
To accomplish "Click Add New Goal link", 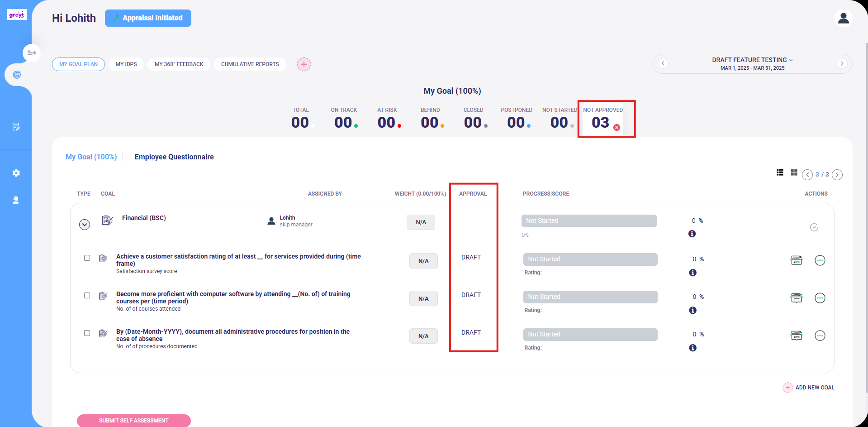I will 809,388.
